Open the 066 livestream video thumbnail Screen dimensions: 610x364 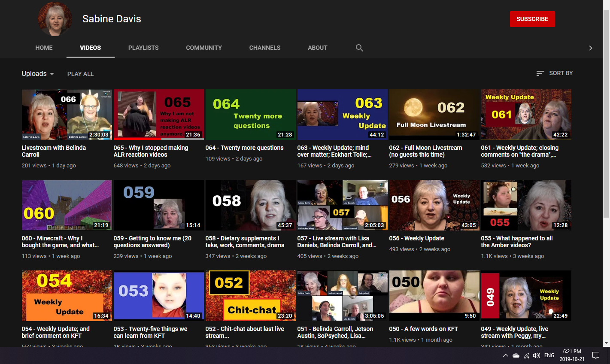pos(67,115)
